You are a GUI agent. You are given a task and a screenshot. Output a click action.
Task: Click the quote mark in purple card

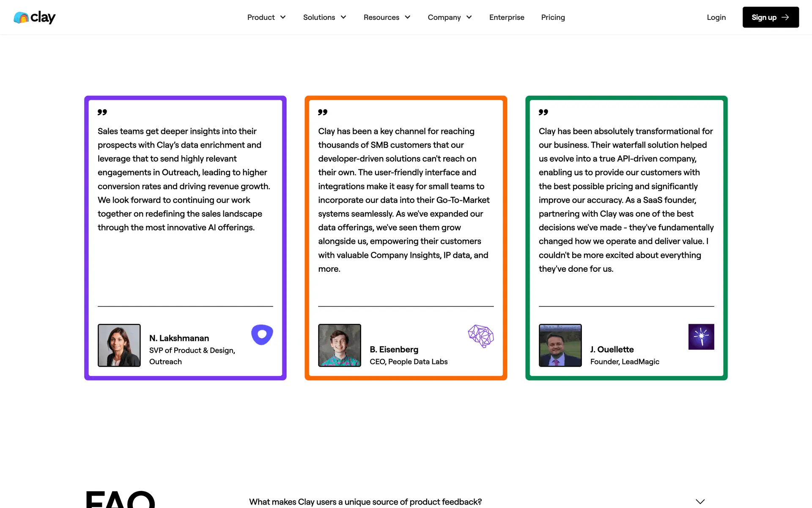click(x=102, y=112)
